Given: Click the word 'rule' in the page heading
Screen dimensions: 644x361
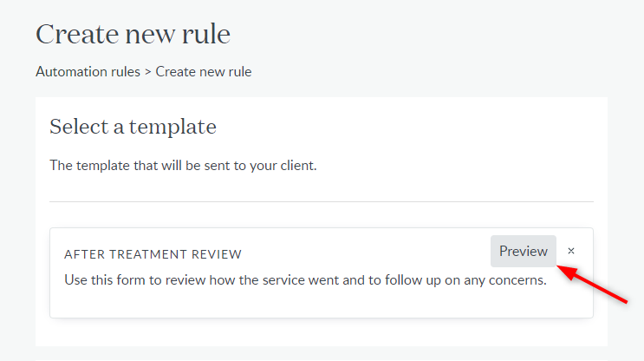Looking at the screenshot, I should 206,34.
